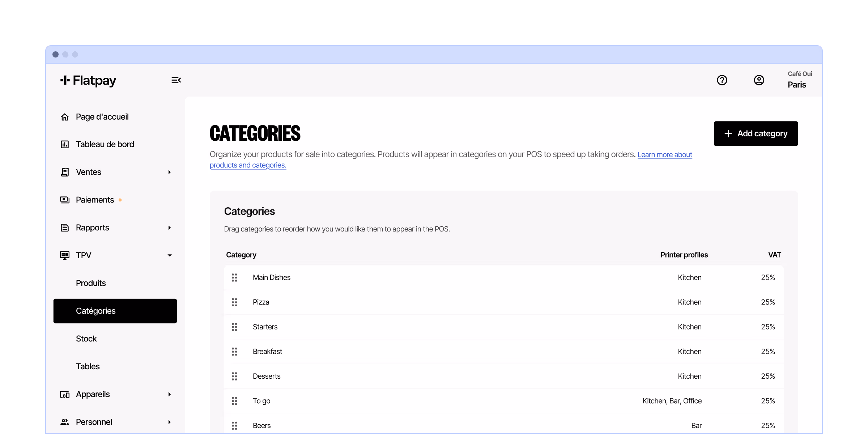The height and width of the screenshot is (434, 868).
Task: Open the Learn more about products link
Action: coord(664,155)
